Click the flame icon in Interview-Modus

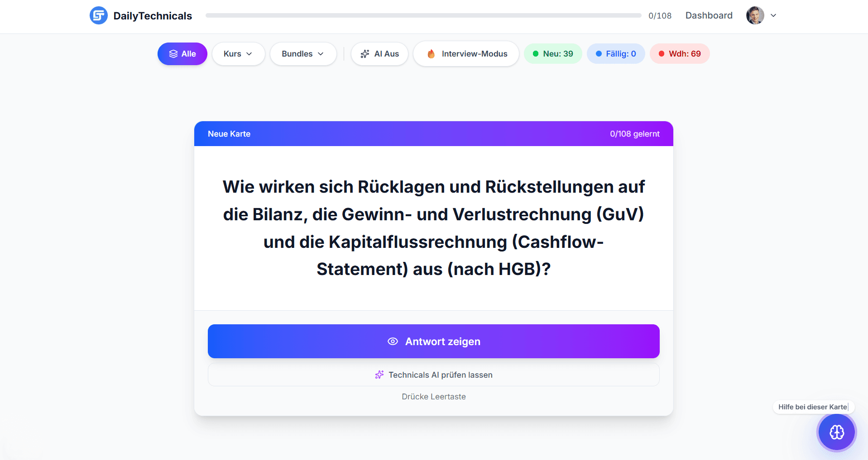click(x=431, y=54)
